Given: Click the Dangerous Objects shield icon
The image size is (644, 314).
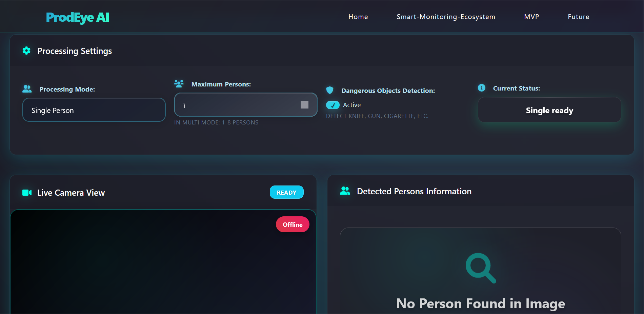Looking at the screenshot, I should (330, 90).
